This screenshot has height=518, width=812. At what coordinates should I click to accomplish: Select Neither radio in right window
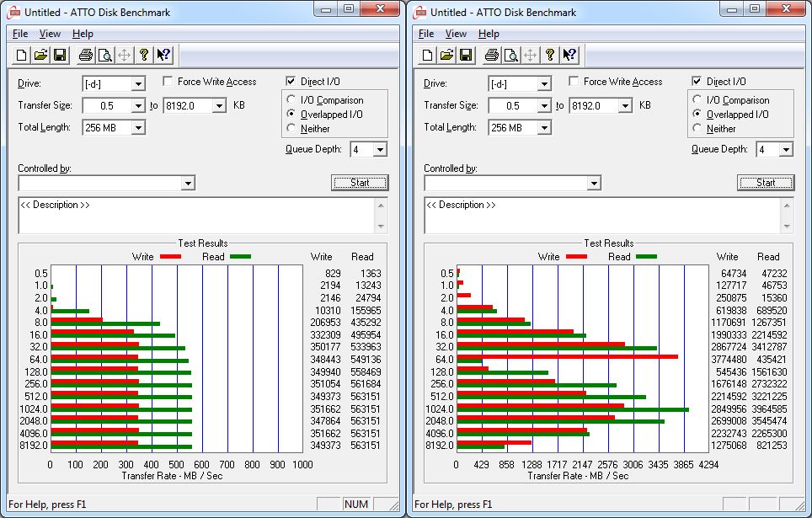[x=697, y=128]
